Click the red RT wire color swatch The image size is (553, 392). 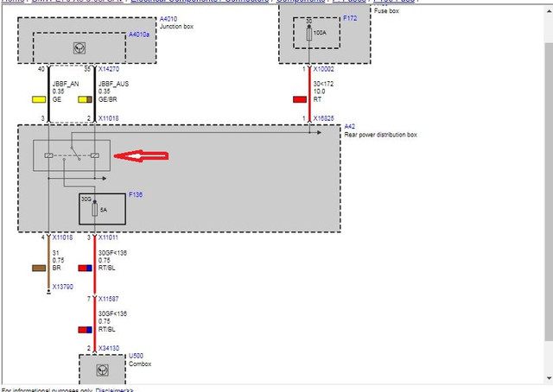pyautogui.click(x=300, y=99)
